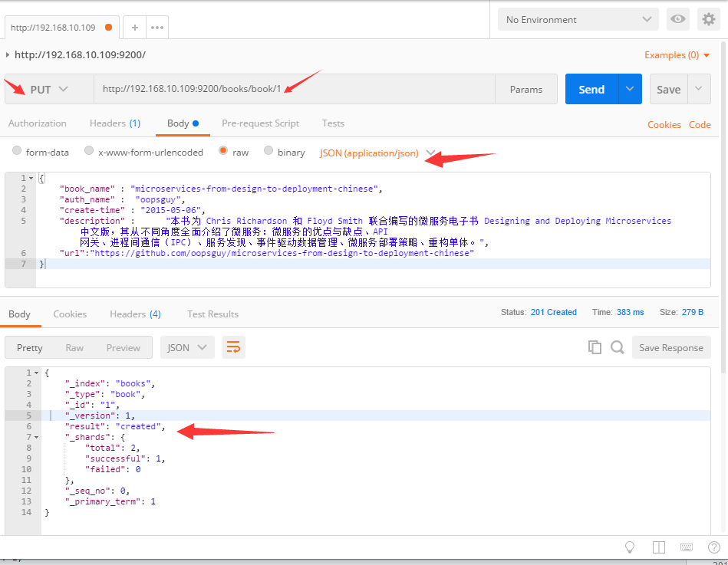Open the tab options ellipsis icon
This screenshot has width=728, height=565.
click(157, 28)
